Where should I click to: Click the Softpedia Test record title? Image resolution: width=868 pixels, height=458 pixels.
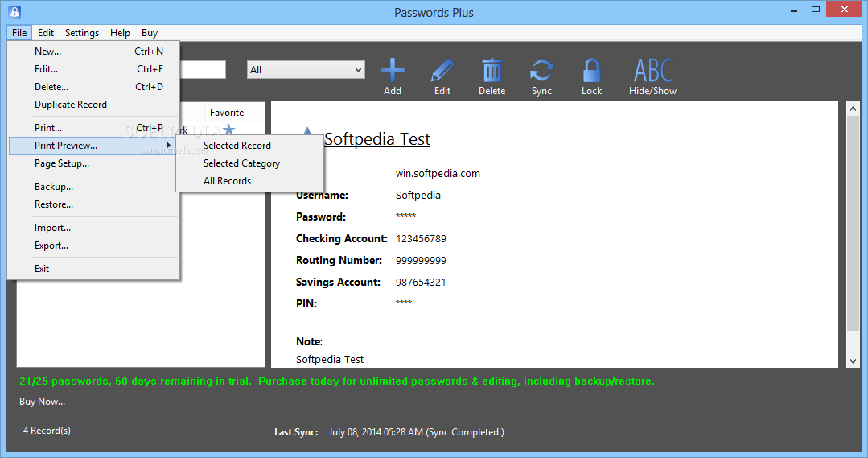click(377, 139)
